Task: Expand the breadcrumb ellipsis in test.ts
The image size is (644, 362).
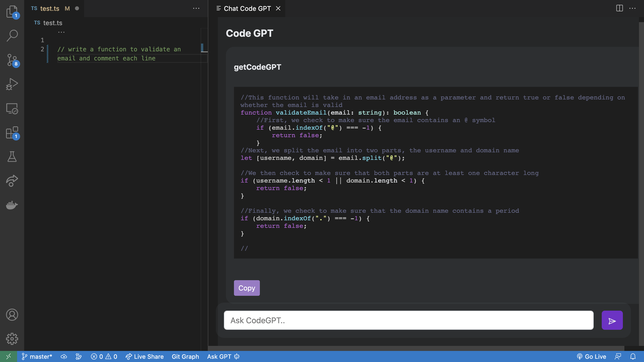Action: click(x=61, y=32)
